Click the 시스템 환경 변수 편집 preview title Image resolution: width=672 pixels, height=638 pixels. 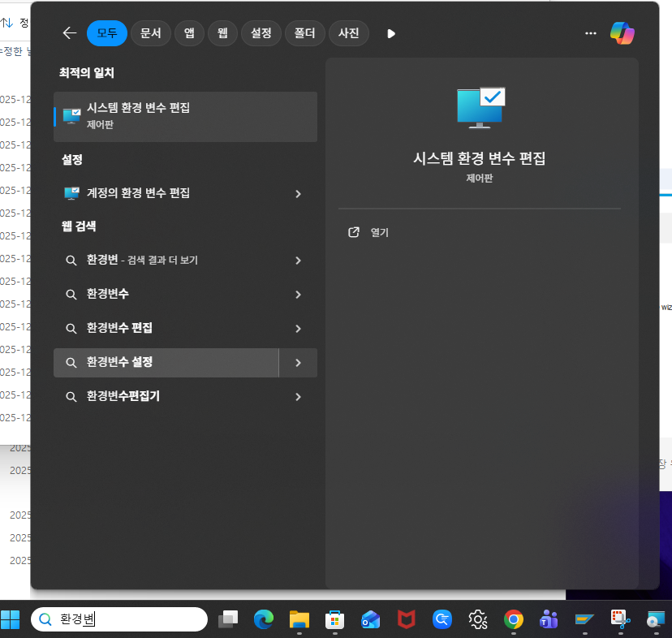[x=479, y=158]
